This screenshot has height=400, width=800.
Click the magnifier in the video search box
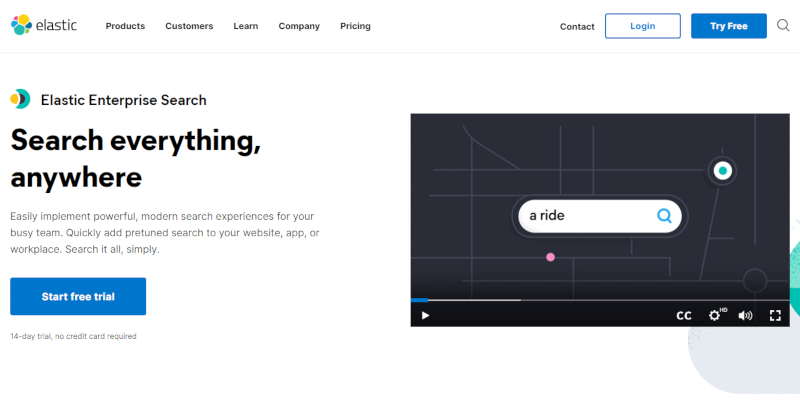[664, 215]
